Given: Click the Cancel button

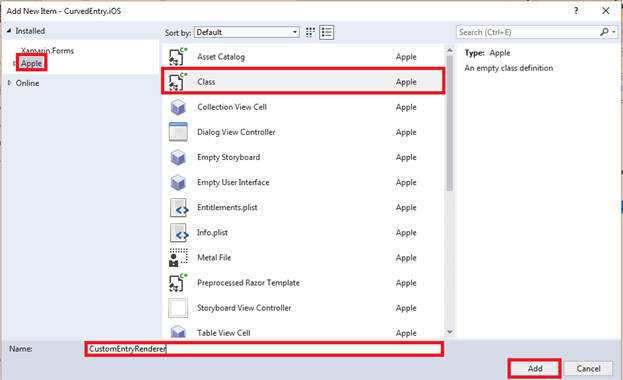Looking at the screenshot, I should click(x=588, y=368).
